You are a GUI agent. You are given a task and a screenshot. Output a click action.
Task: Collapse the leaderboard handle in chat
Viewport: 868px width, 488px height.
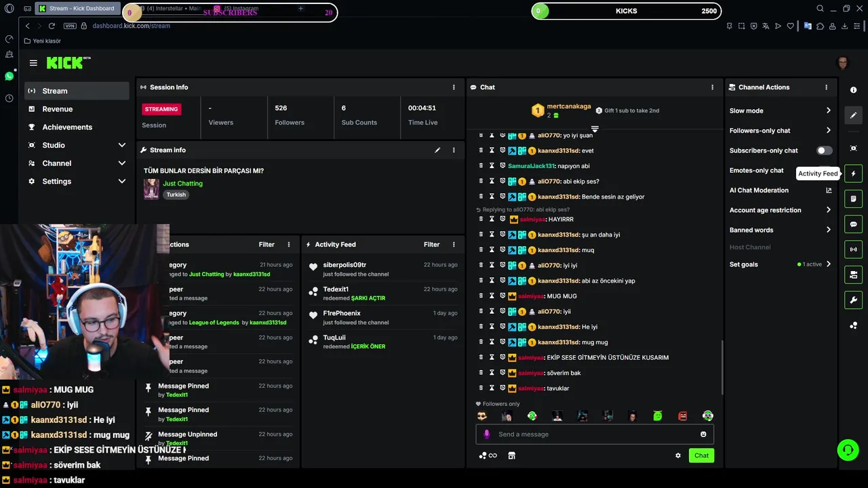point(595,129)
